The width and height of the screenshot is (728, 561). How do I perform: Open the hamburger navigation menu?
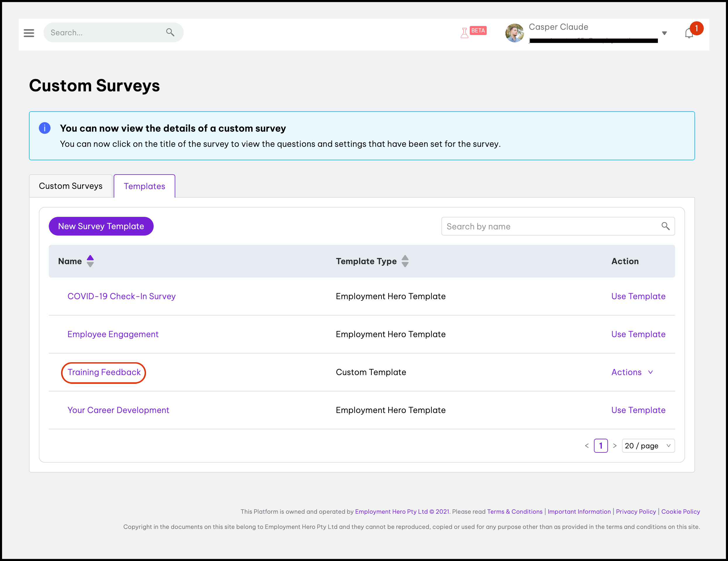click(x=29, y=33)
